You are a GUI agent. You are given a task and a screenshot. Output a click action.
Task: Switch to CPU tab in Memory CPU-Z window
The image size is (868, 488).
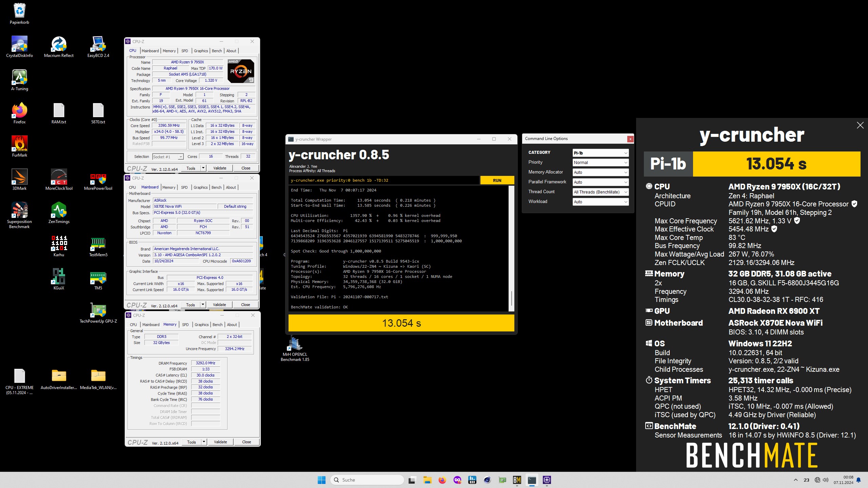[x=134, y=325]
